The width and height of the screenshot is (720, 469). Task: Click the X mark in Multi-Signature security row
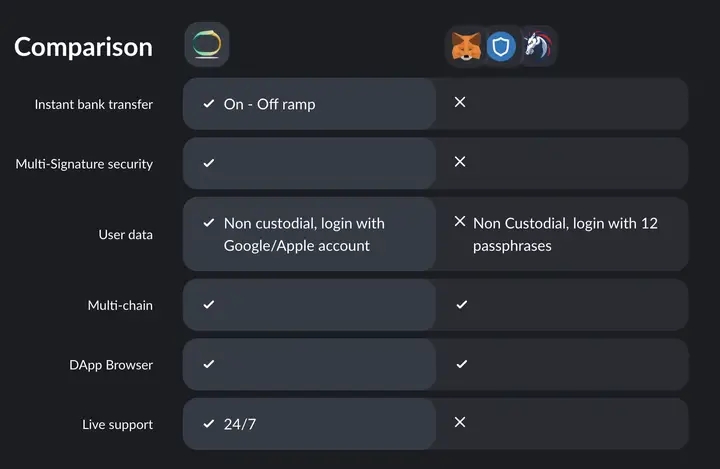coord(460,162)
